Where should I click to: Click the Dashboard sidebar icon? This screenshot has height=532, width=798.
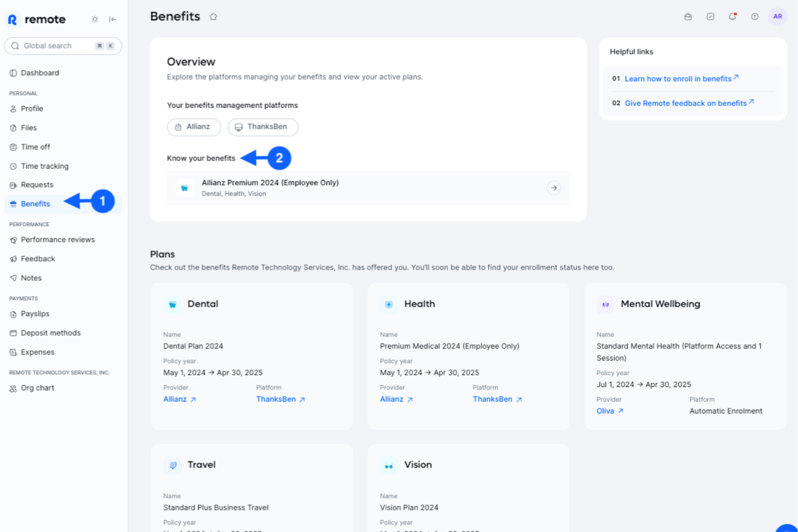(x=13, y=73)
